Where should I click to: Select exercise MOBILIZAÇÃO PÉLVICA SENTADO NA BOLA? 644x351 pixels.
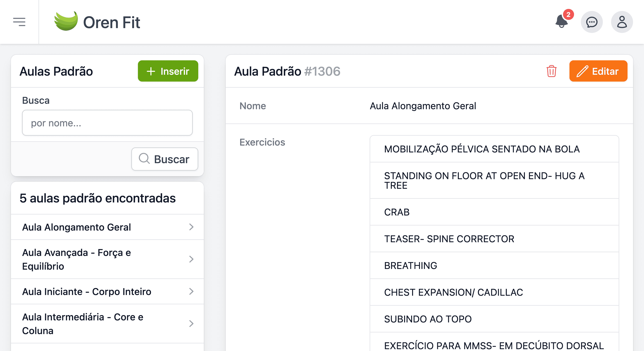click(494, 149)
